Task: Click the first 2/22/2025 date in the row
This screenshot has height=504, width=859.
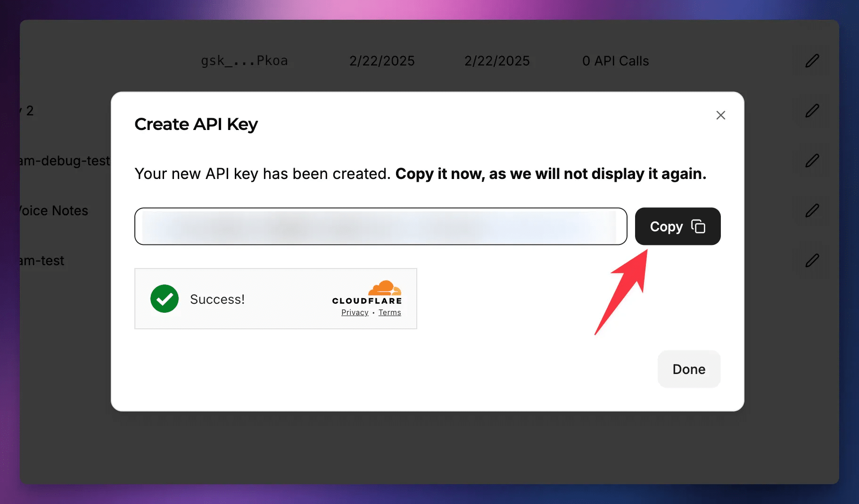Action: [382, 61]
